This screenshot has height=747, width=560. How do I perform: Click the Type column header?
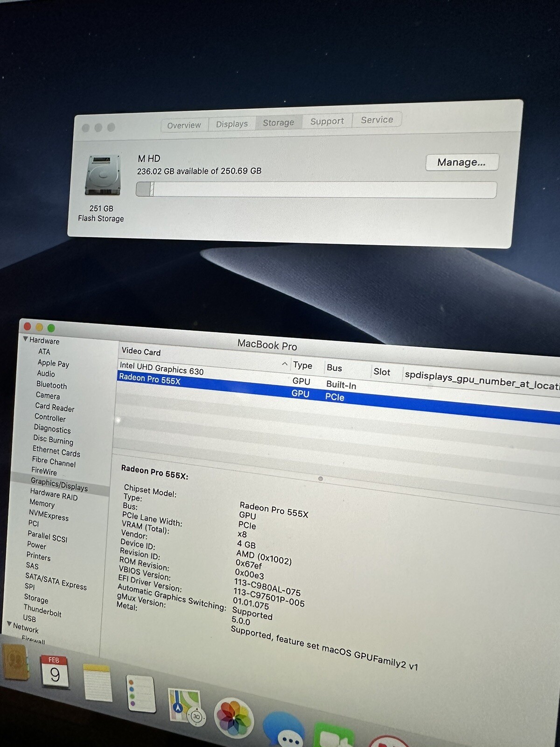pos(303,365)
